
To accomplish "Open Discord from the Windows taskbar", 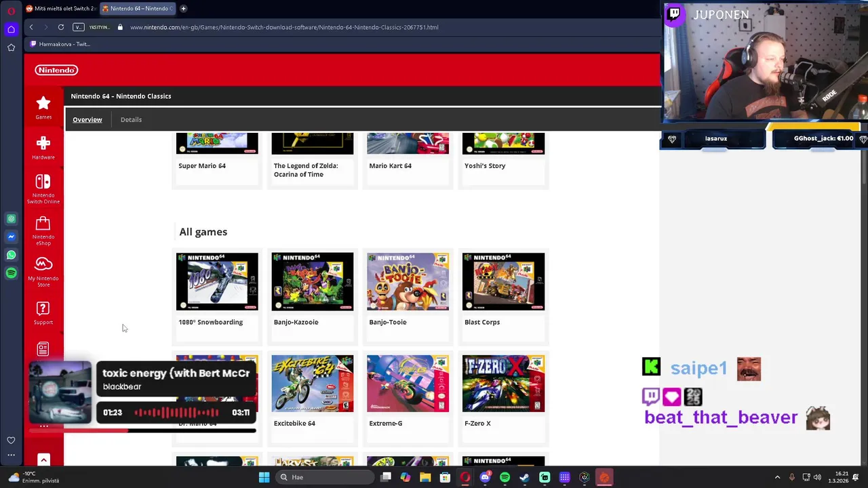I will tap(485, 477).
